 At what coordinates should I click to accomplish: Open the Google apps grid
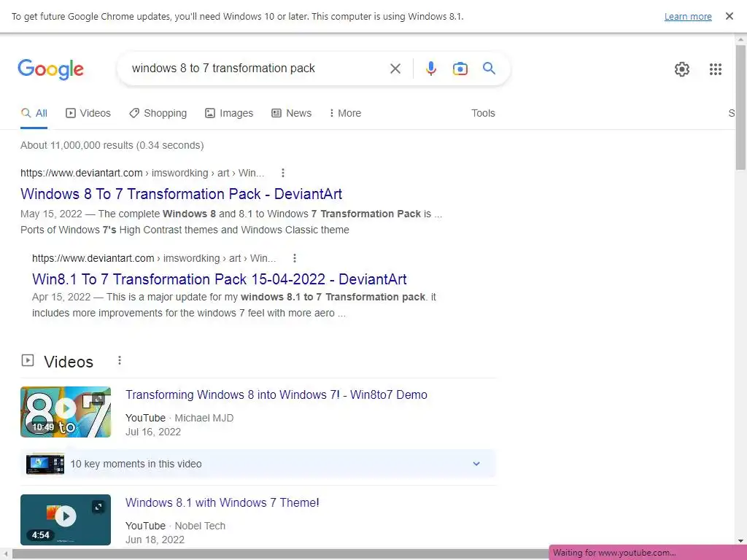click(x=715, y=69)
